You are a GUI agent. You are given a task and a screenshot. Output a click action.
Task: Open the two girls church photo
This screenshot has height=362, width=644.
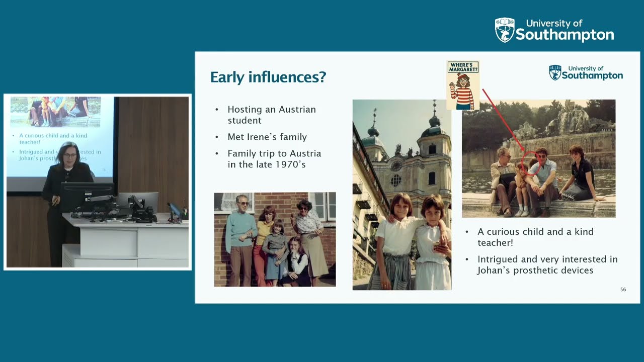coord(401,195)
